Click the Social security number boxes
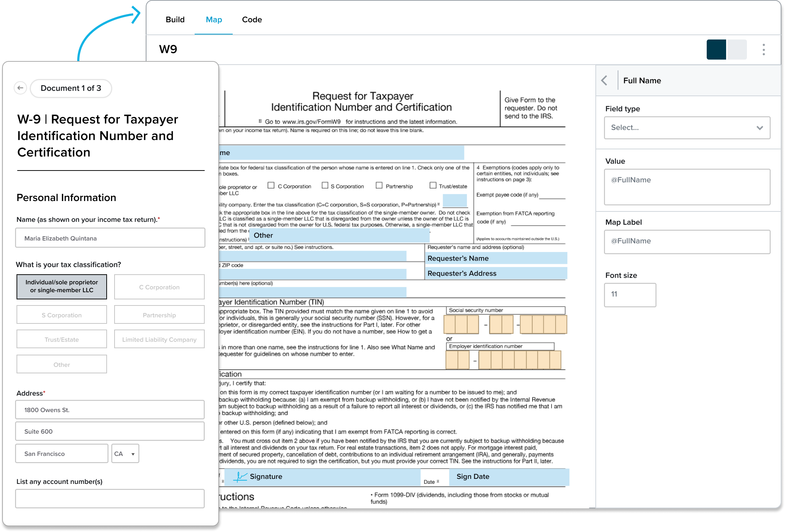The width and height of the screenshot is (785, 532). pyautogui.click(x=505, y=325)
